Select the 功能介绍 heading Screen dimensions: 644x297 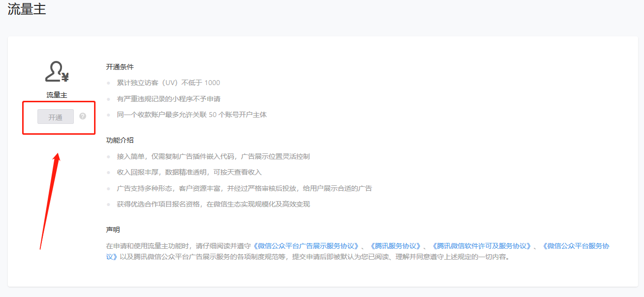point(120,140)
